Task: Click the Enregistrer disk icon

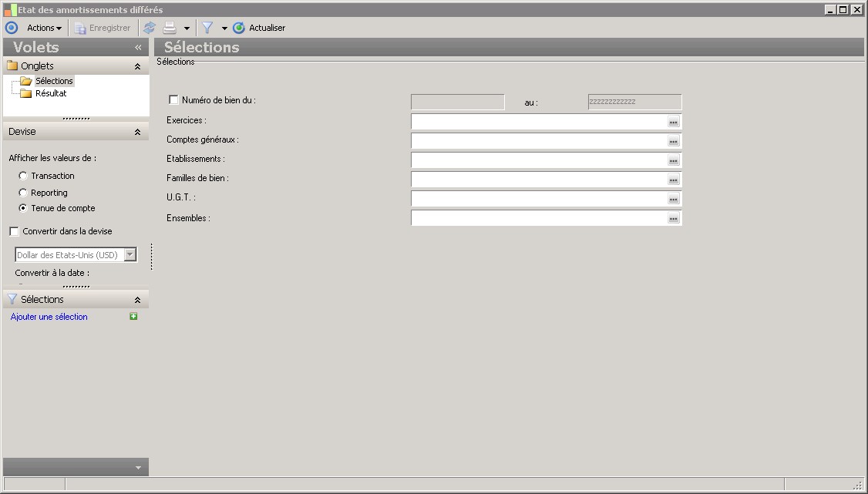Action: pos(80,28)
